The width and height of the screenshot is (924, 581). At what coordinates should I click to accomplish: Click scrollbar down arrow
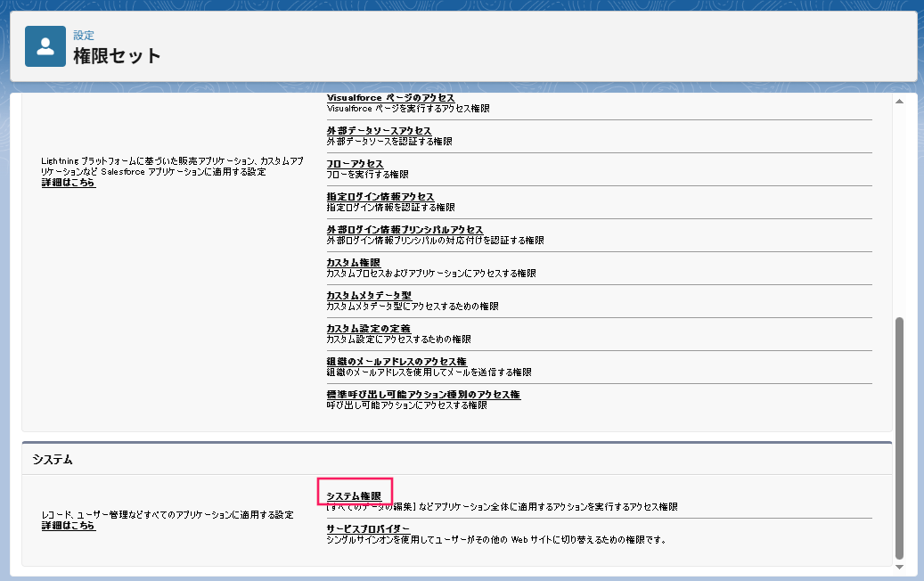[x=899, y=568]
